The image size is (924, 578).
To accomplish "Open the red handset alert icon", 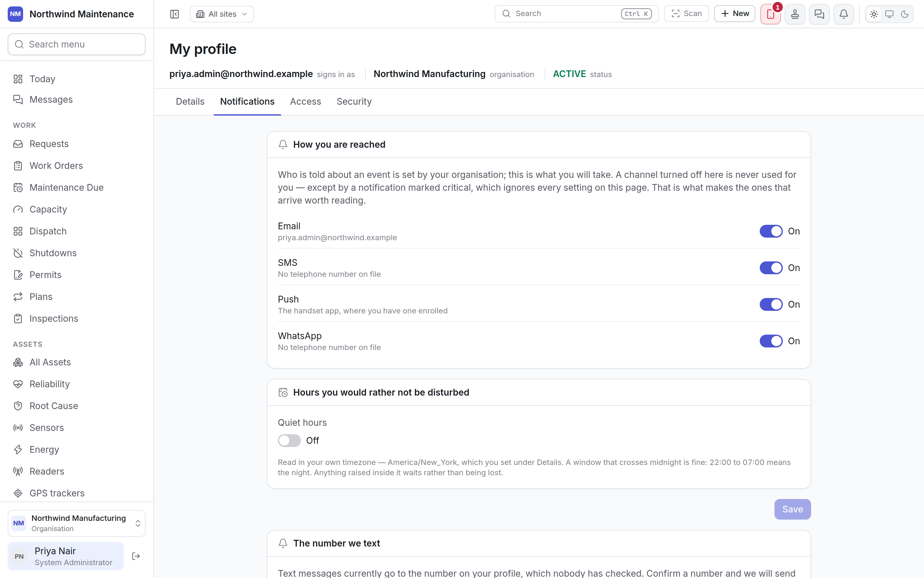I will (771, 14).
